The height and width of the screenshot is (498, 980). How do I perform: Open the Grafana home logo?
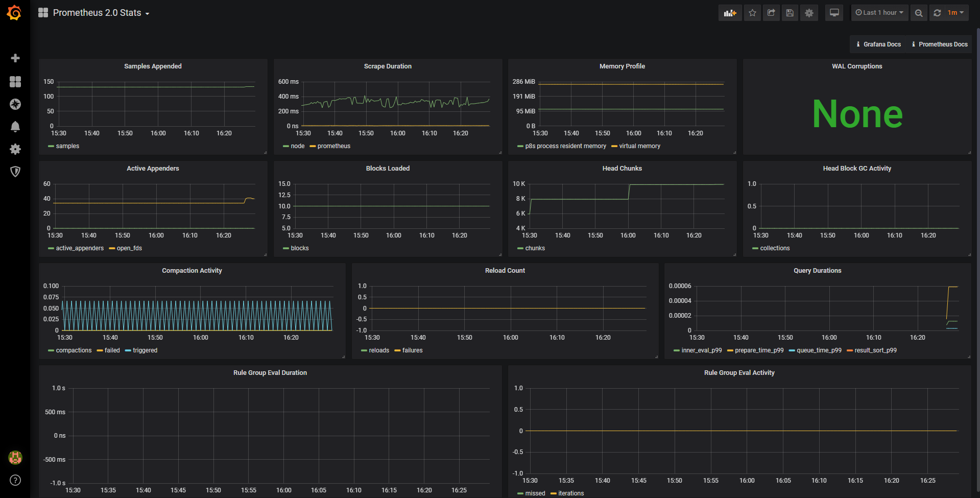point(14,13)
